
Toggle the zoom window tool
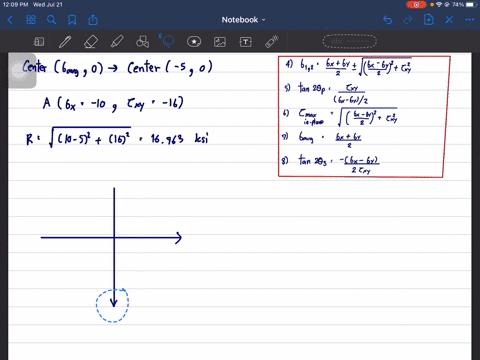(x=39, y=42)
